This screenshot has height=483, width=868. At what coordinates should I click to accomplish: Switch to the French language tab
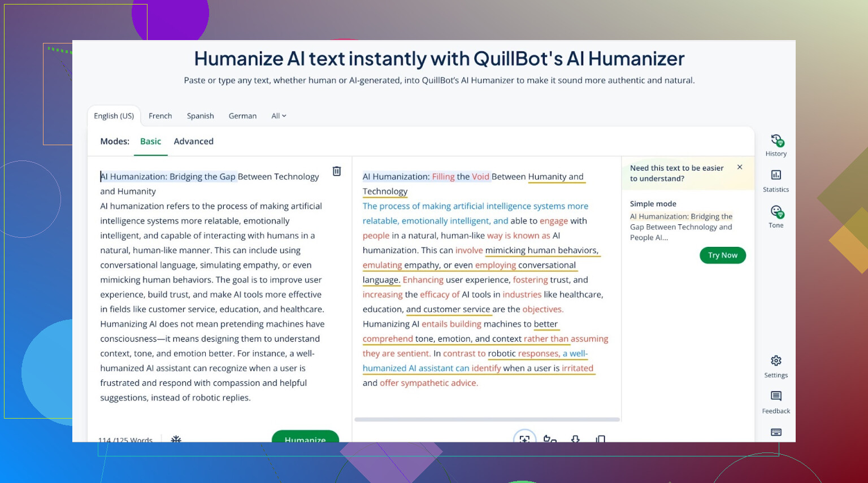[160, 116]
